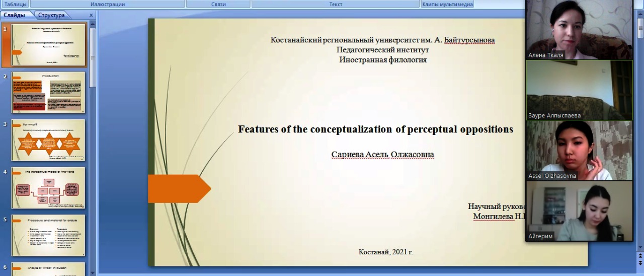Screen dimensions: 644x276
Task: Click 'Монгилева Н.' name on slide
Action: click(499, 217)
